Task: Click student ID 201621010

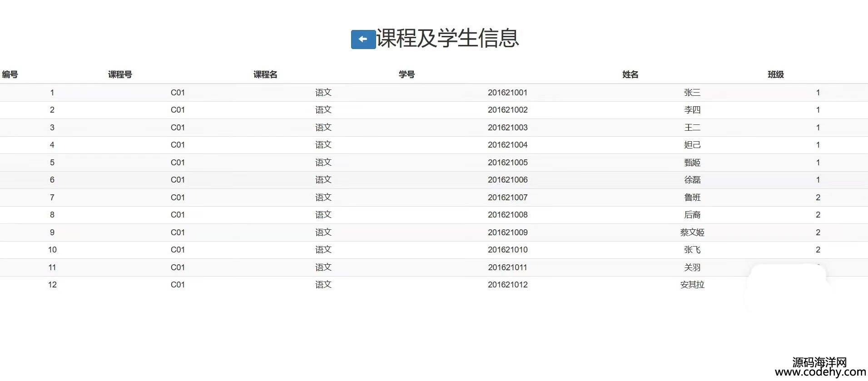Action: click(x=507, y=250)
